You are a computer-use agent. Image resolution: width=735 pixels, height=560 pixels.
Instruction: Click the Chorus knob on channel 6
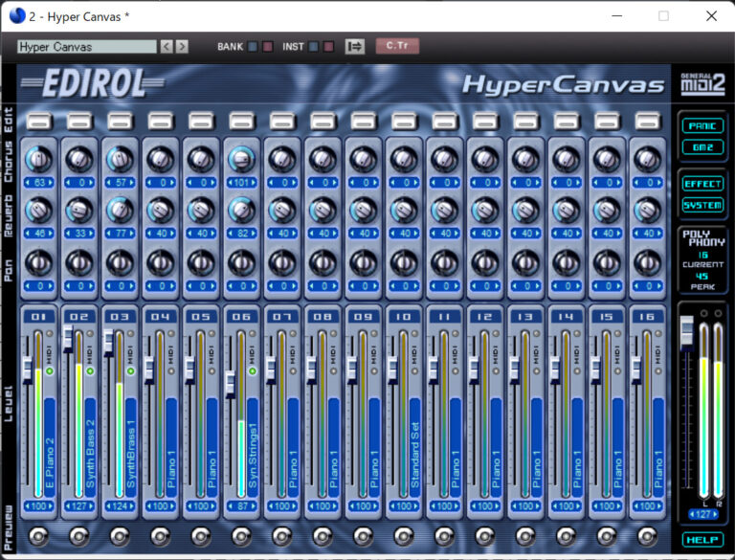pyautogui.click(x=241, y=160)
